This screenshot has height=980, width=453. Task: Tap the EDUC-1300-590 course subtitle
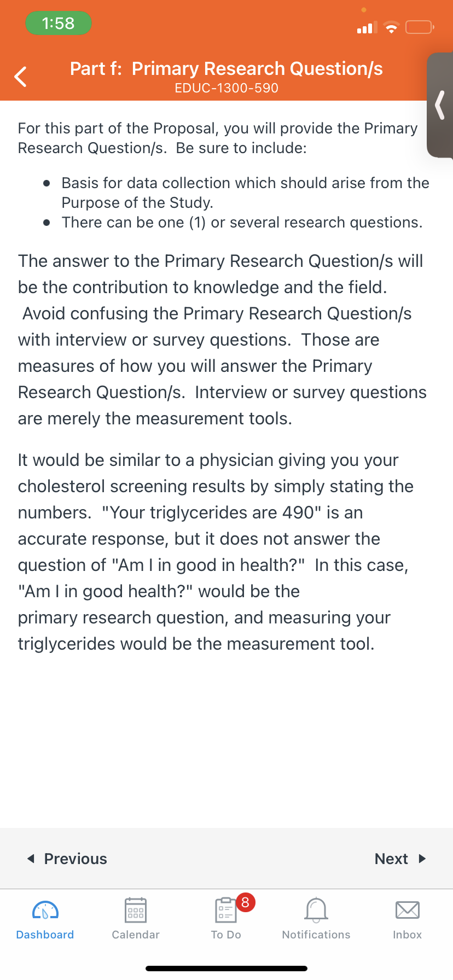coord(226,88)
